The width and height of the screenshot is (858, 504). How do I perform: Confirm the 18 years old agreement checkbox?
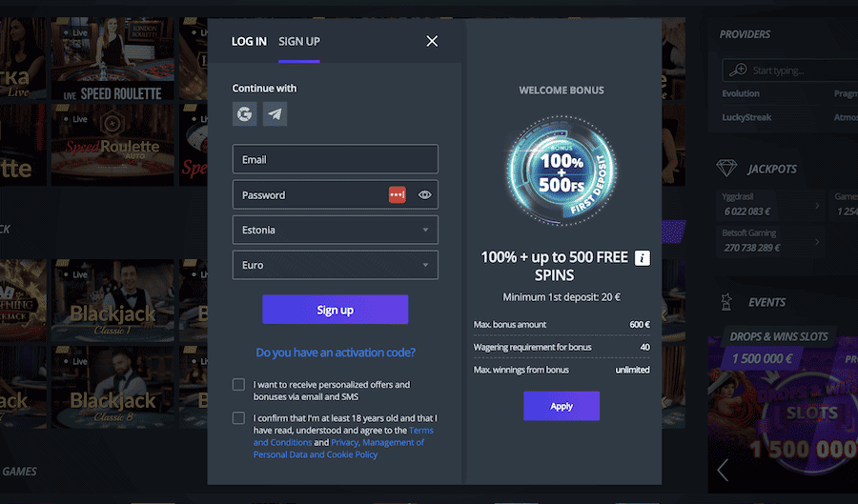tap(238, 418)
